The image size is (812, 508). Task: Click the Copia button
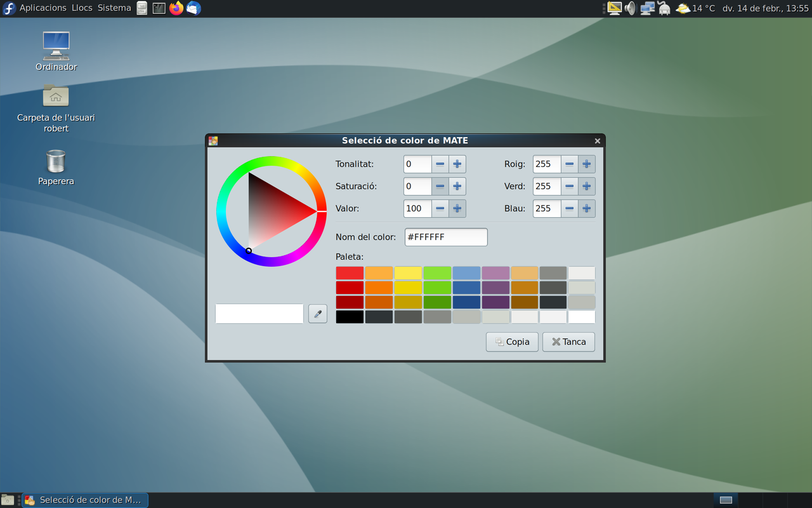512,342
